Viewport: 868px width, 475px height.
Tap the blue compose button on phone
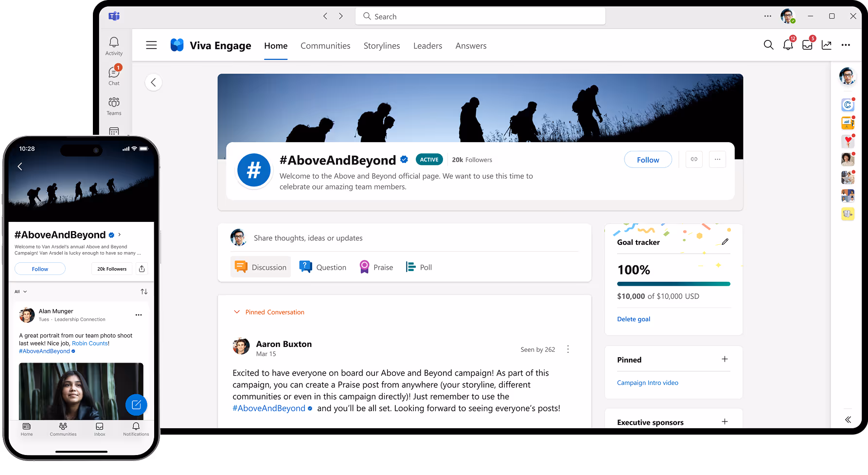coord(136,405)
